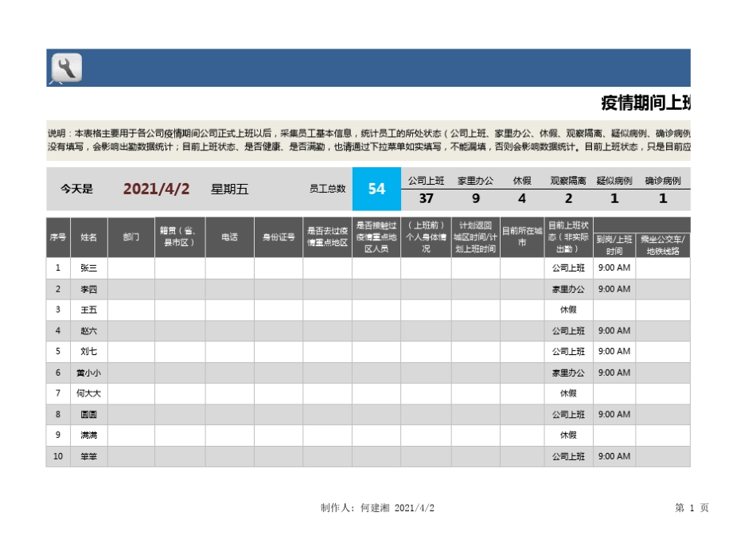
Task: Click the 乘坐公交车/地铁线路 header
Action: [x=663, y=245]
